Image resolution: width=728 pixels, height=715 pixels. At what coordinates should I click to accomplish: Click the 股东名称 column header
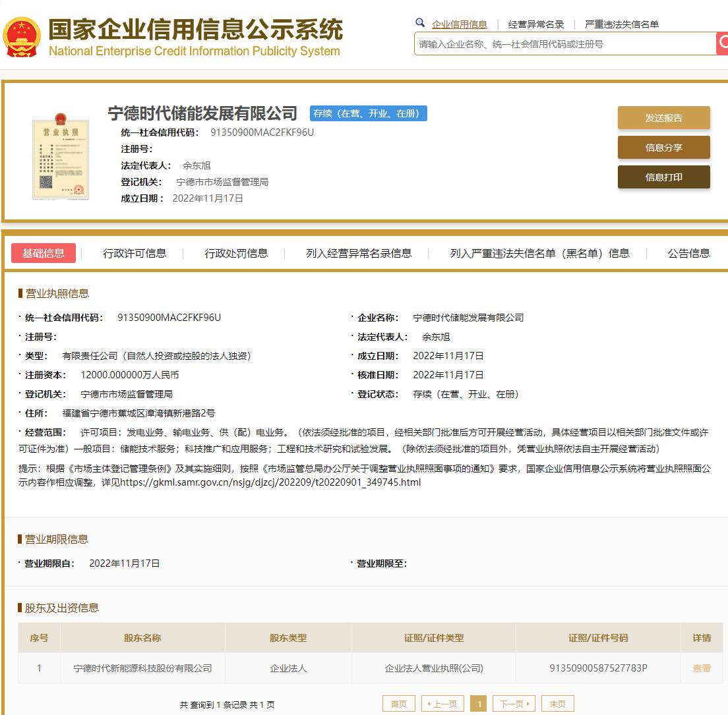pos(142,638)
